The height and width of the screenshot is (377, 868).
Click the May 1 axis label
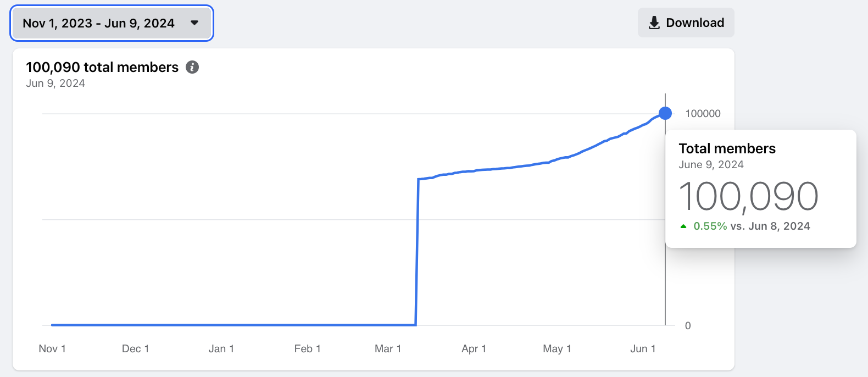pyautogui.click(x=557, y=349)
